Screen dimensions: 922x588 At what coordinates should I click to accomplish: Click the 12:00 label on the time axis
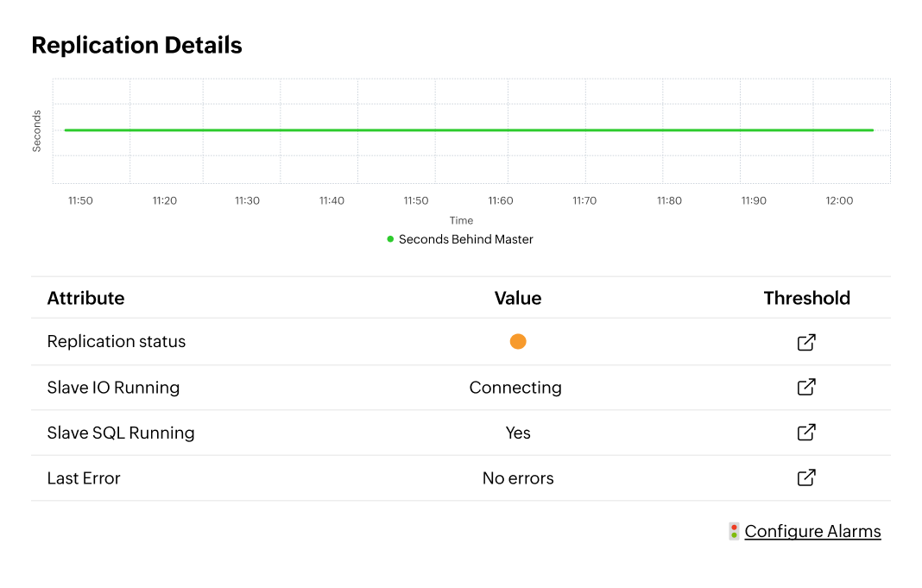[838, 200]
